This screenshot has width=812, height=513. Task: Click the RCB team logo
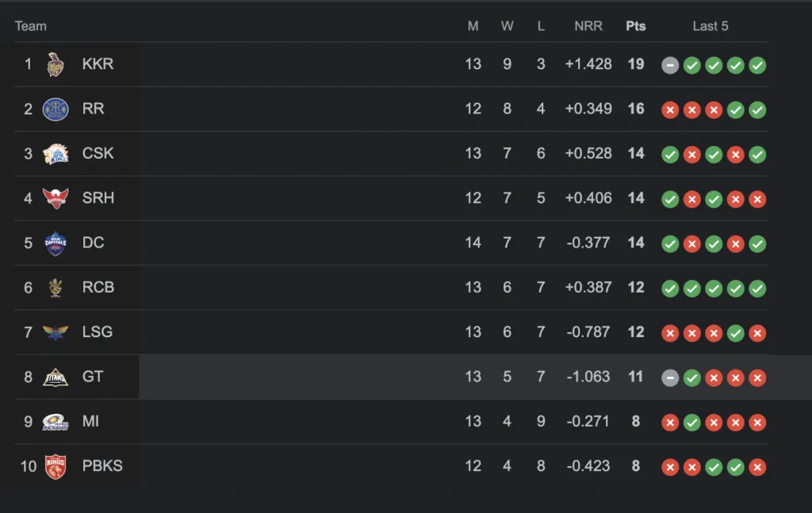(x=56, y=288)
